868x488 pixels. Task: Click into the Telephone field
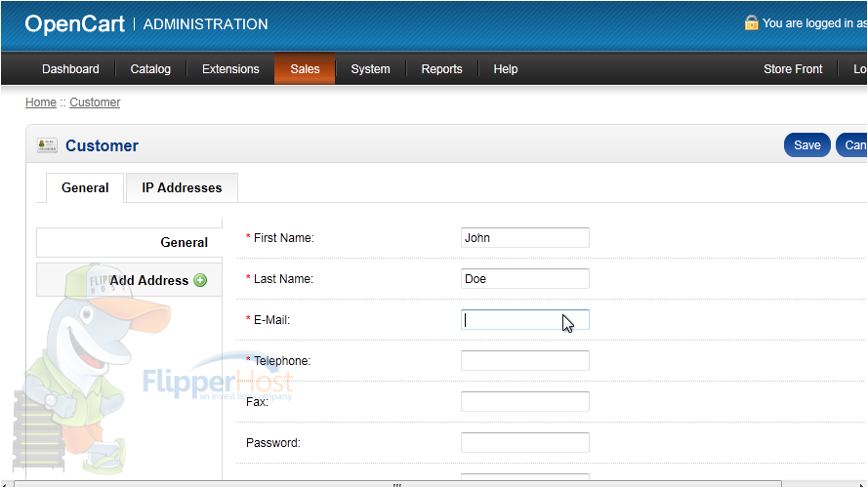(524, 361)
